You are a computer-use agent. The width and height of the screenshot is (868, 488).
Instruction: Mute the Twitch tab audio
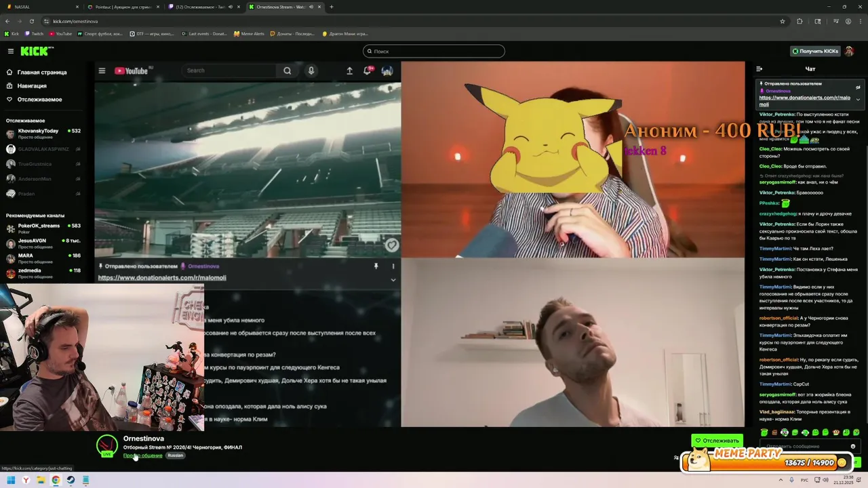coord(231,7)
